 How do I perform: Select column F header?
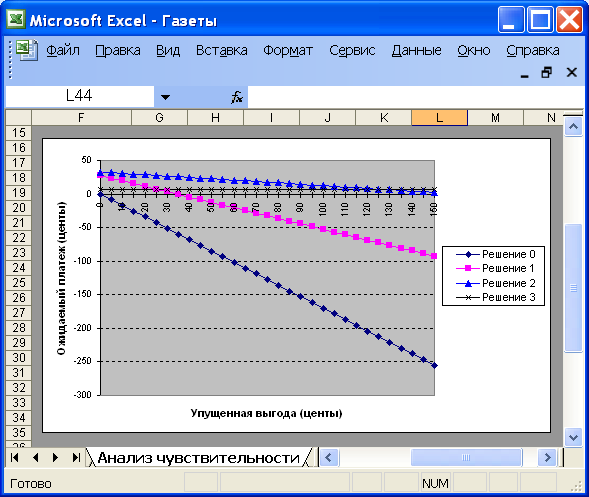[82, 118]
